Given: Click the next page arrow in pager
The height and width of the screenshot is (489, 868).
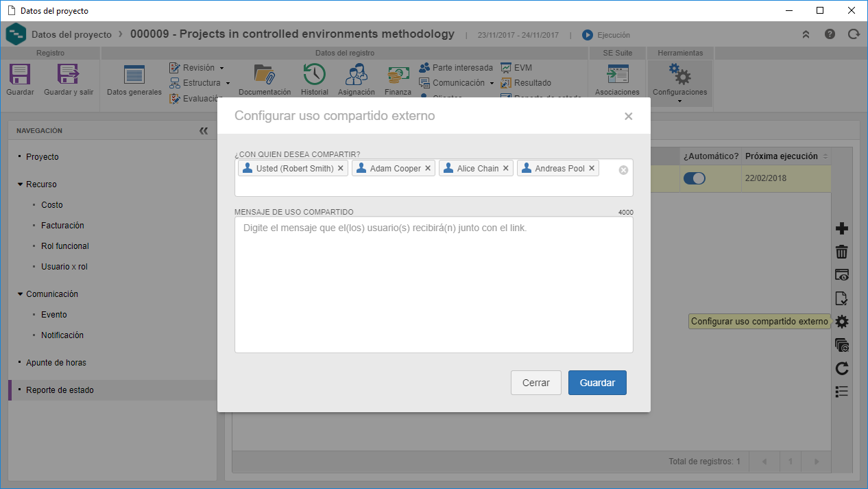Looking at the screenshot, I should point(816,462).
